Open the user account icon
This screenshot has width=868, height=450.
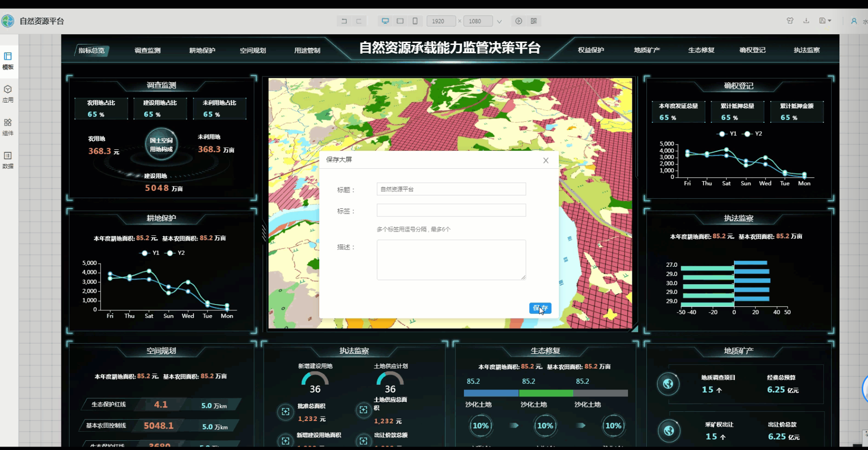coord(854,21)
